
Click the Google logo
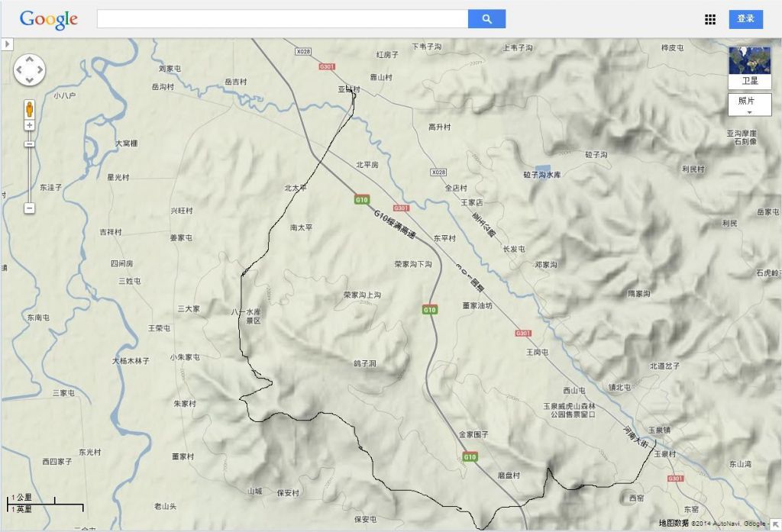click(x=48, y=19)
